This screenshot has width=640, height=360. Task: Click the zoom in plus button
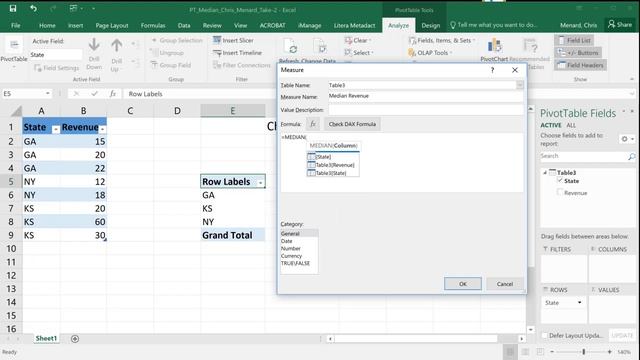point(610,351)
